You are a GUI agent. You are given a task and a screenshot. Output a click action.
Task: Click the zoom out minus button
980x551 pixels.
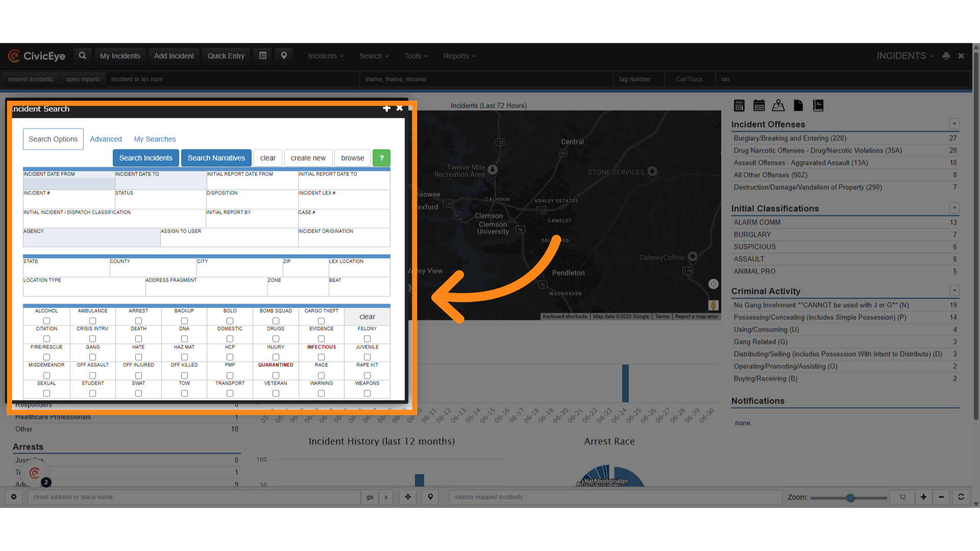point(941,497)
